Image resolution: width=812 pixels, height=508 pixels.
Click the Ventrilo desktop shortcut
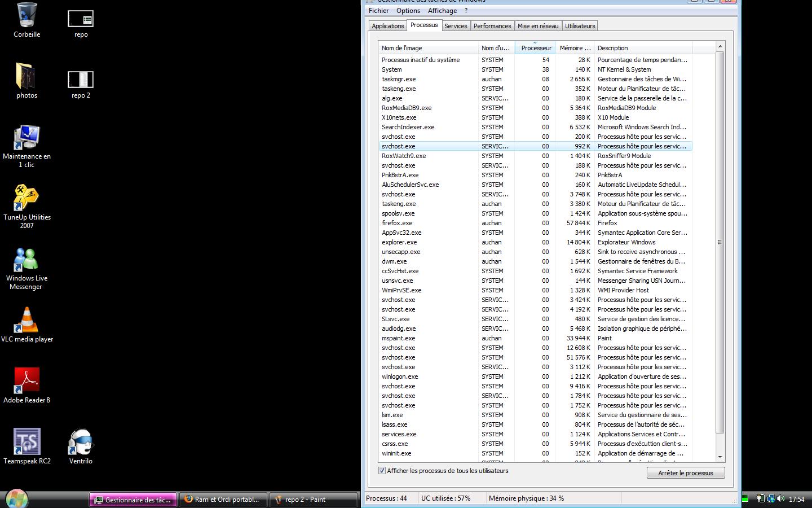coord(81,446)
